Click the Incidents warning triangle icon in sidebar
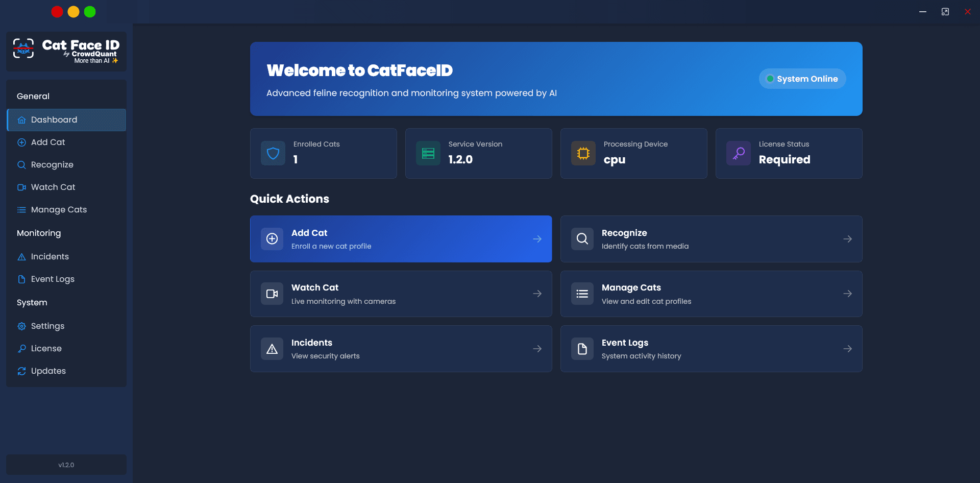980x483 pixels. coord(21,257)
